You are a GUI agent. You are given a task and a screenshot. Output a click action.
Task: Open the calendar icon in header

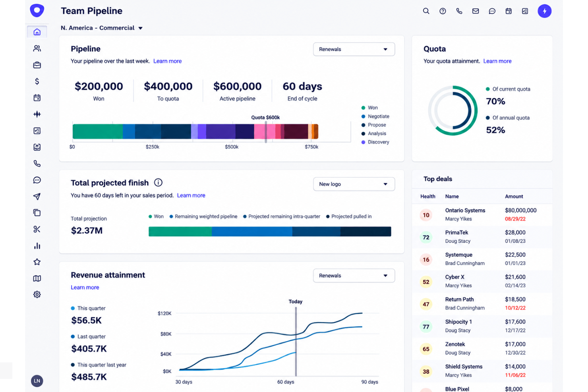[509, 11]
